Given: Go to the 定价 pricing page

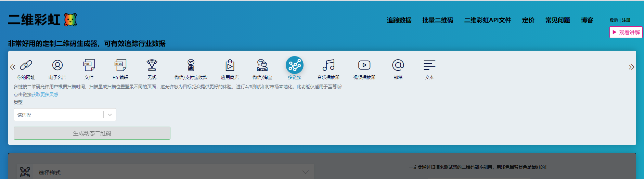Looking at the screenshot, I should pos(528,20).
